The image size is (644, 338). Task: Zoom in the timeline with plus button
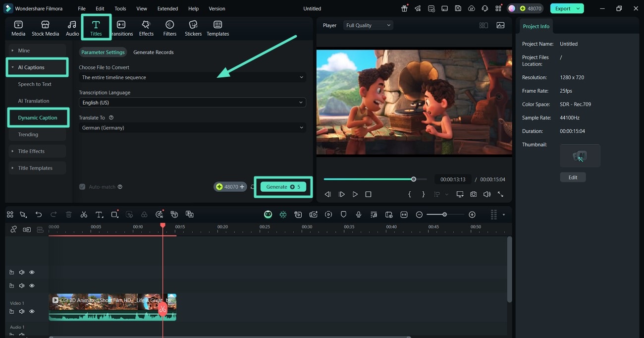pos(472,215)
